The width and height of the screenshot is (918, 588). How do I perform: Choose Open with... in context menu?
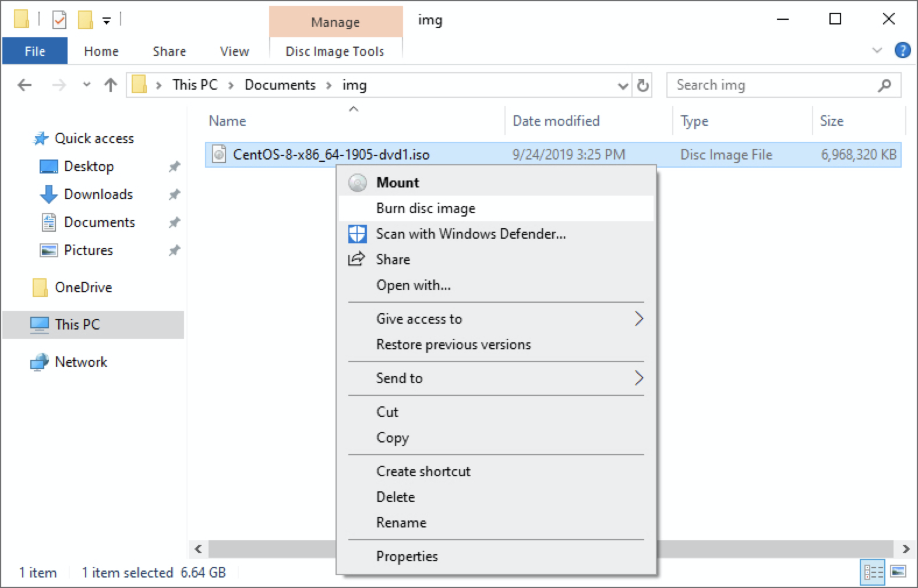point(496,285)
